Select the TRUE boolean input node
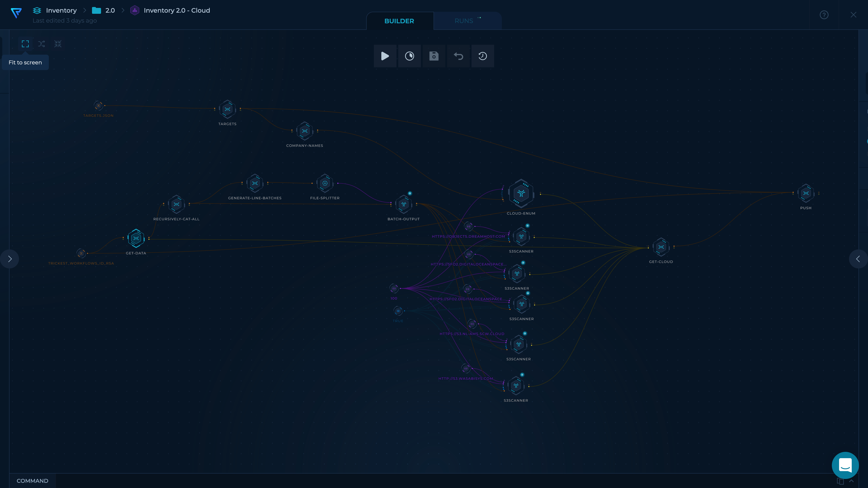The height and width of the screenshot is (488, 868). [x=398, y=311]
